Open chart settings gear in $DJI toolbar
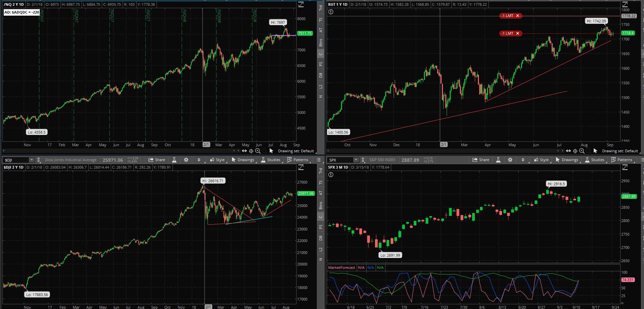Image resolution: width=644 pixels, height=309 pixels. pyautogui.click(x=186, y=160)
